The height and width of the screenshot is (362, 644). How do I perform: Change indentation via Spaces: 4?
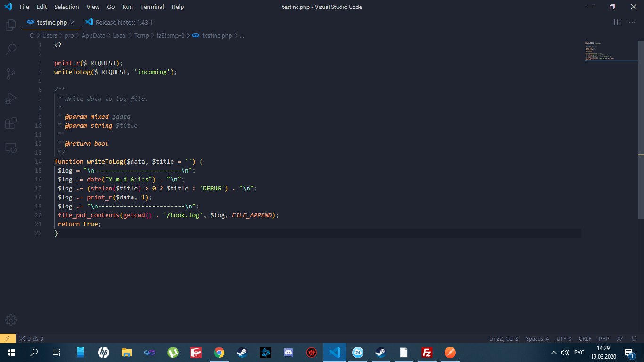(x=537, y=338)
